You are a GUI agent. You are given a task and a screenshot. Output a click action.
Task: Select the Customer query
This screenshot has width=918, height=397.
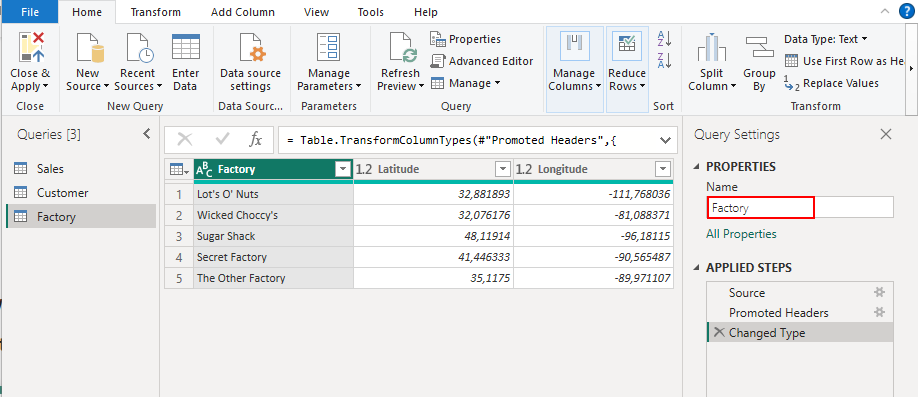pos(81,193)
